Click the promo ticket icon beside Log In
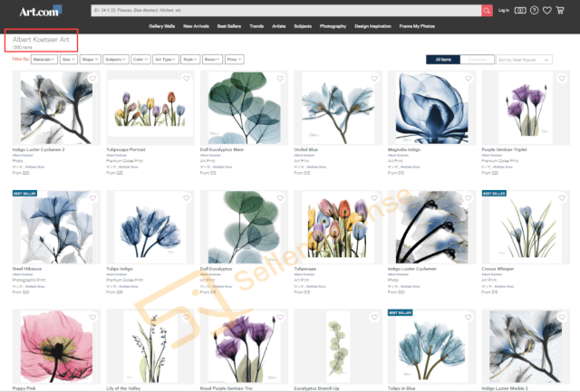The height and width of the screenshot is (392, 580). [520, 10]
